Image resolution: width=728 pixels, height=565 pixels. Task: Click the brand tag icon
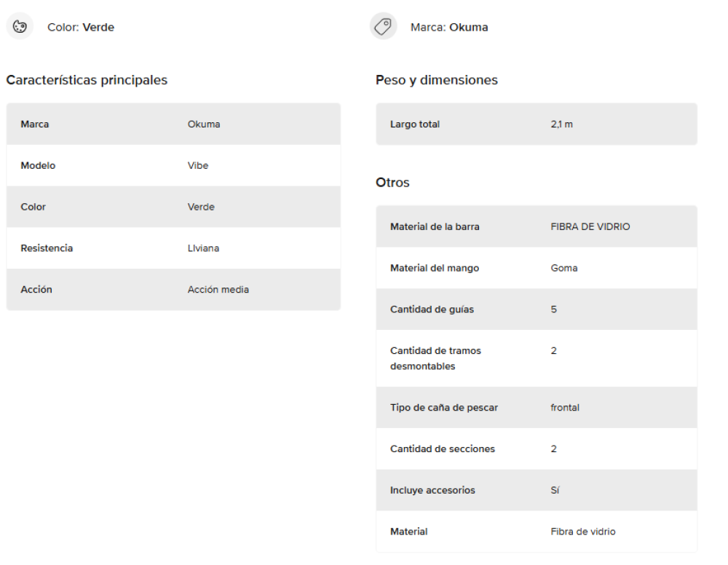[383, 27]
